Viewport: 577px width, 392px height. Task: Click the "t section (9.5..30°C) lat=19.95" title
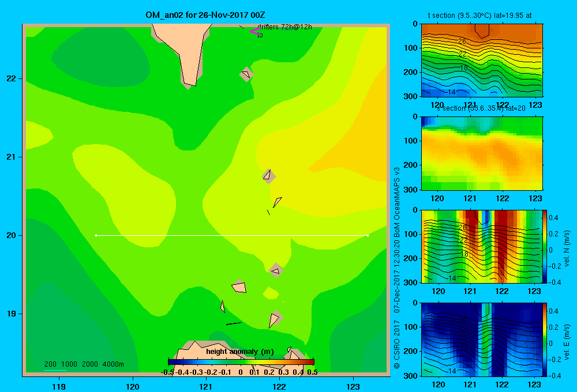(x=479, y=16)
